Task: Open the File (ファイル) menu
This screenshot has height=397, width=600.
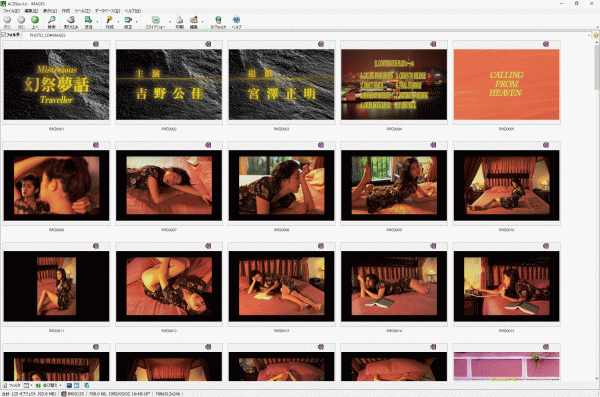Action: click(11, 11)
